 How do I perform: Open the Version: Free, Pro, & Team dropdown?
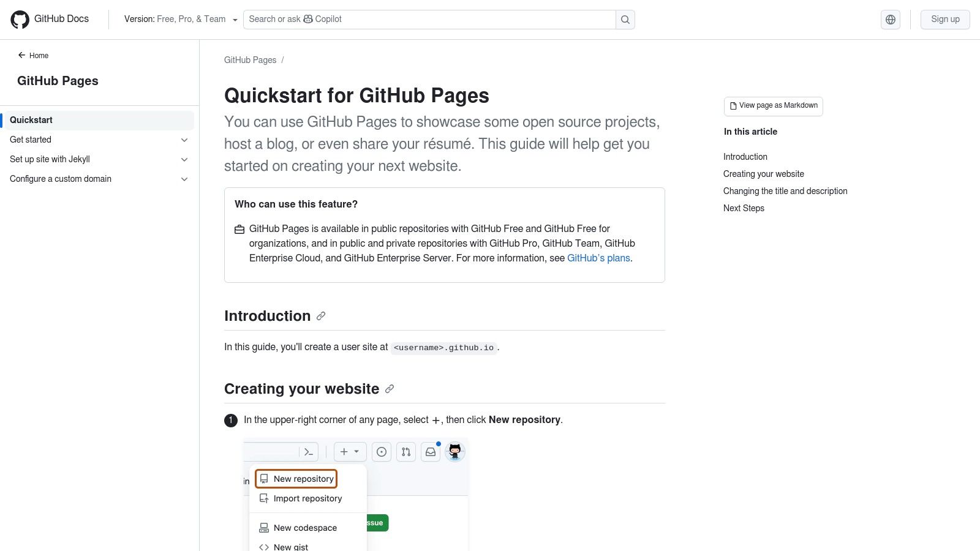point(179,19)
